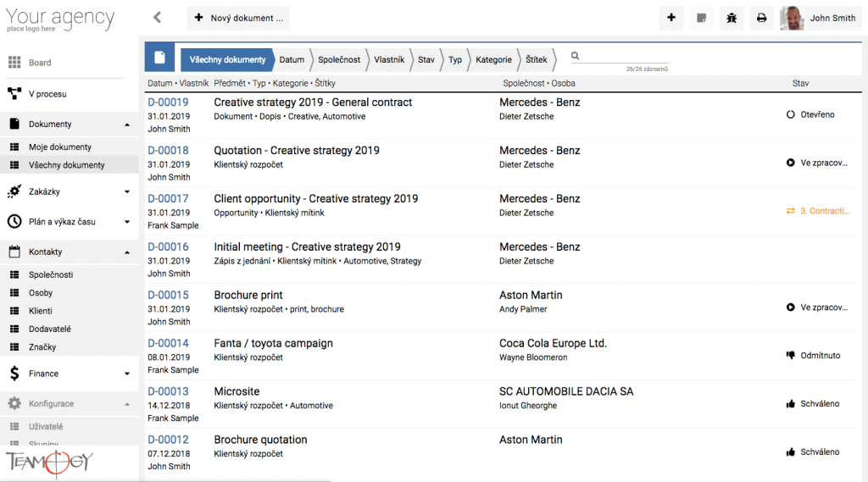Select the Datum filter tab

coord(292,60)
